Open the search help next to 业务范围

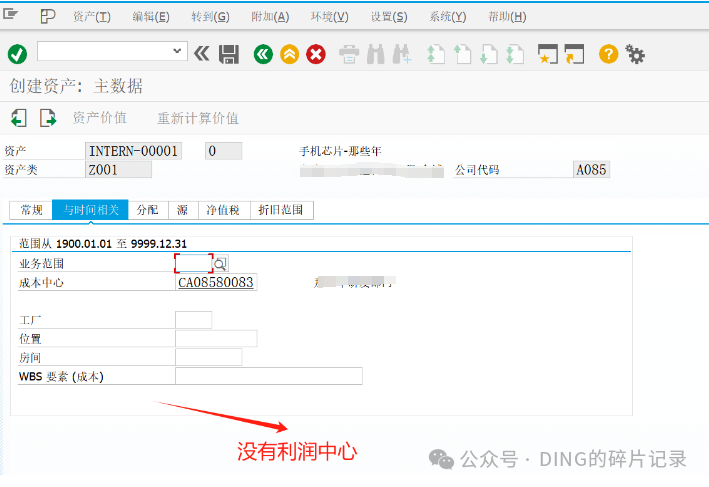tap(221, 263)
